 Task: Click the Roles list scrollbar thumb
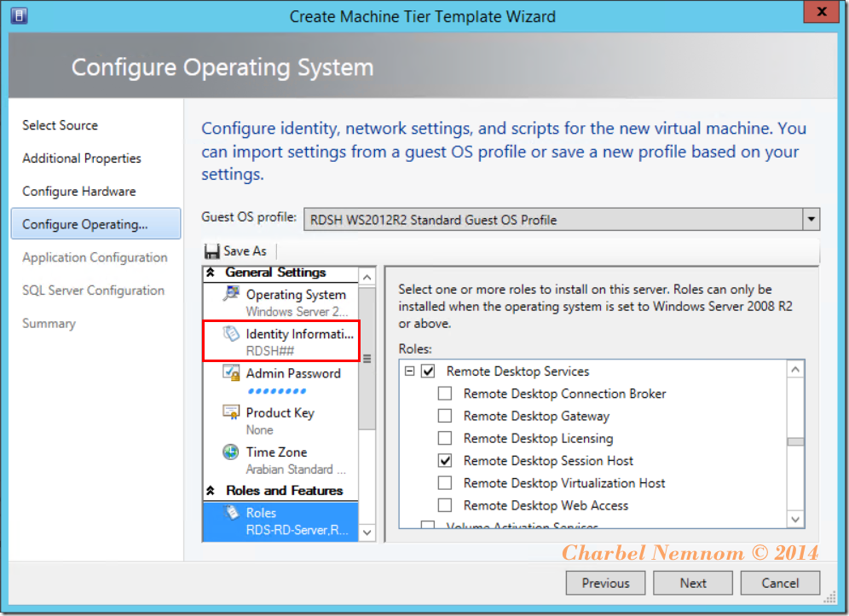[x=794, y=441]
